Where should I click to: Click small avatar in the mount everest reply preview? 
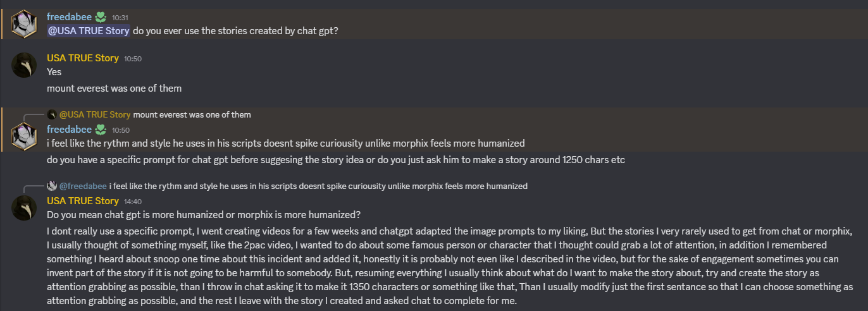tap(52, 114)
